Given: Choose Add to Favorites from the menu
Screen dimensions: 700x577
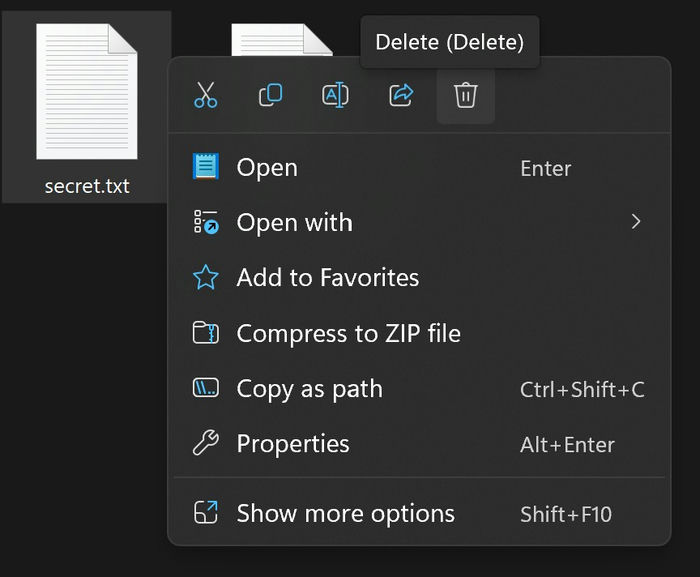Looking at the screenshot, I should pos(327,278).
